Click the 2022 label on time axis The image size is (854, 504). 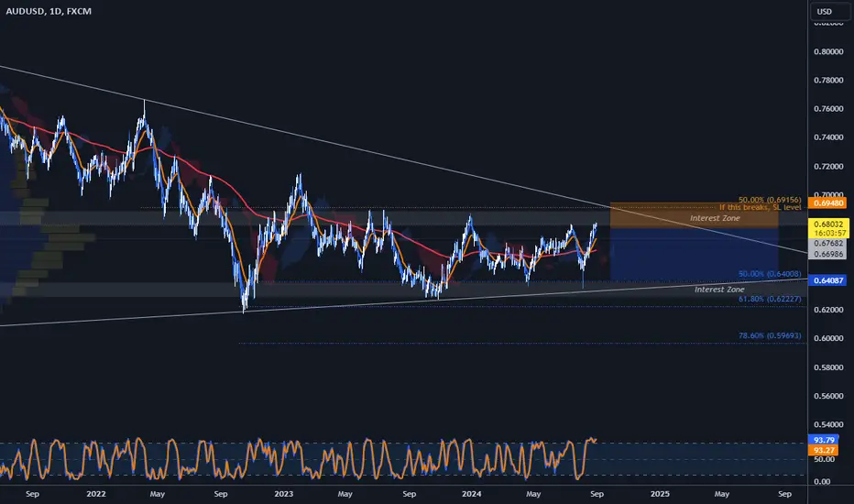tap(96, 494)
